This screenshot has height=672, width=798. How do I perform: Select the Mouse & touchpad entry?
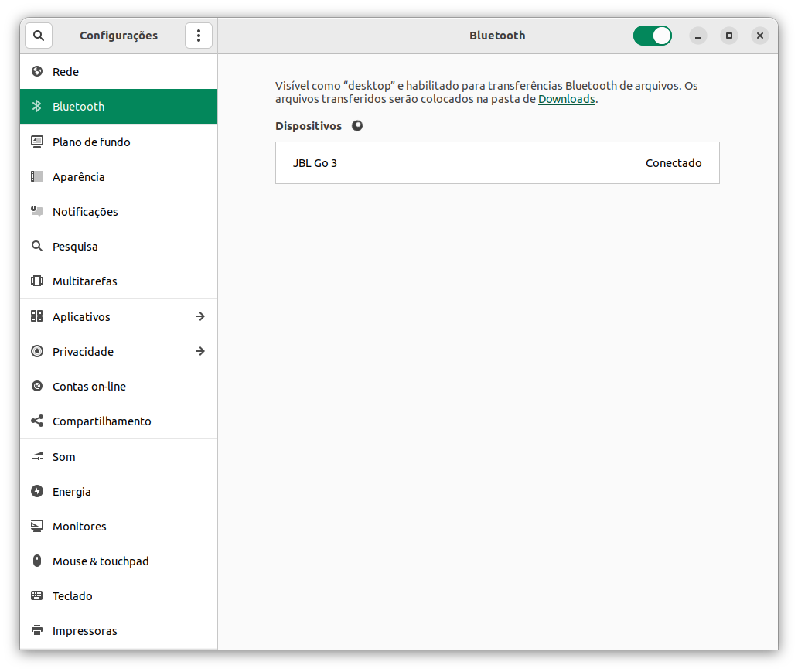coord(118,561)
